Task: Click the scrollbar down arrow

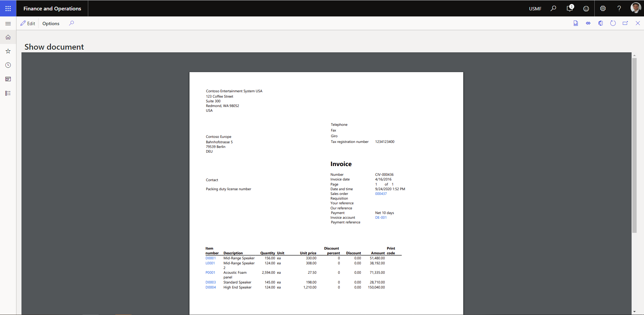Action: pyautogui.click(x=634, y=312)
